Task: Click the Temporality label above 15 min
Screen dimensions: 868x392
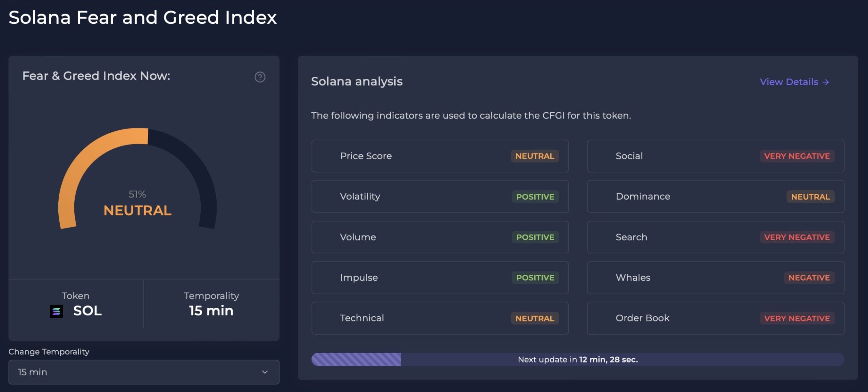Action: click(212, 296)
